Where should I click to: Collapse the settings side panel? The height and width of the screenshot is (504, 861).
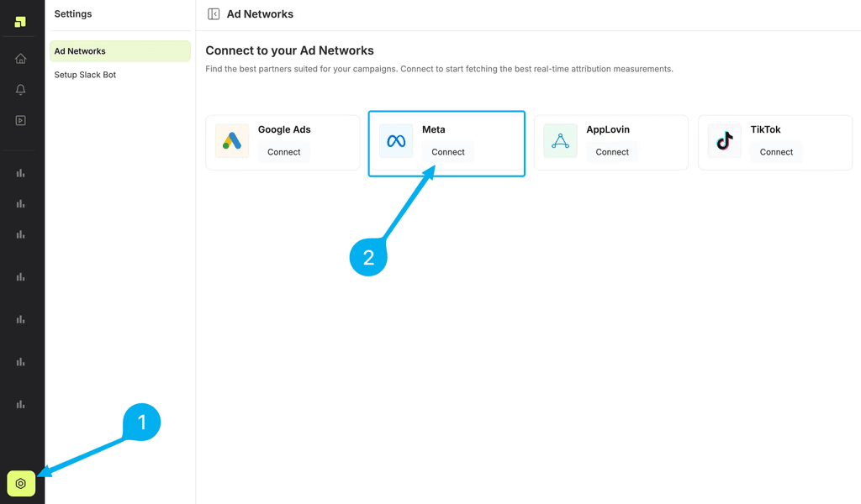[x=214, y=14]
